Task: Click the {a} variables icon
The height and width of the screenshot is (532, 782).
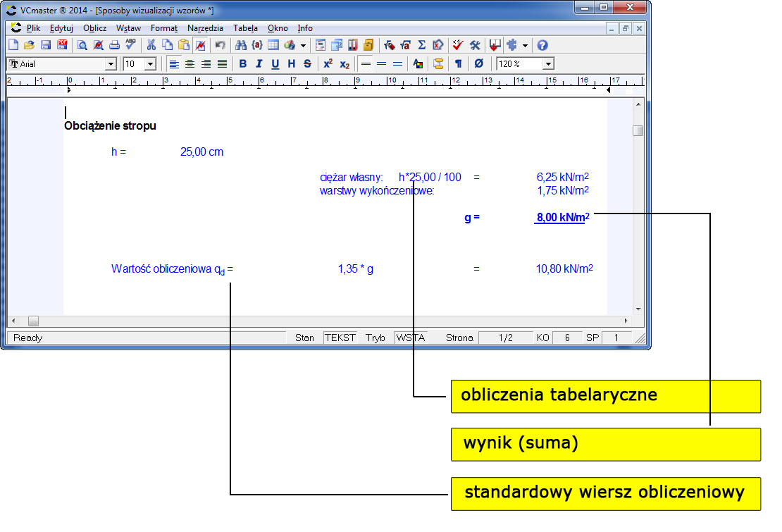Action: click(x=257, y=45)
